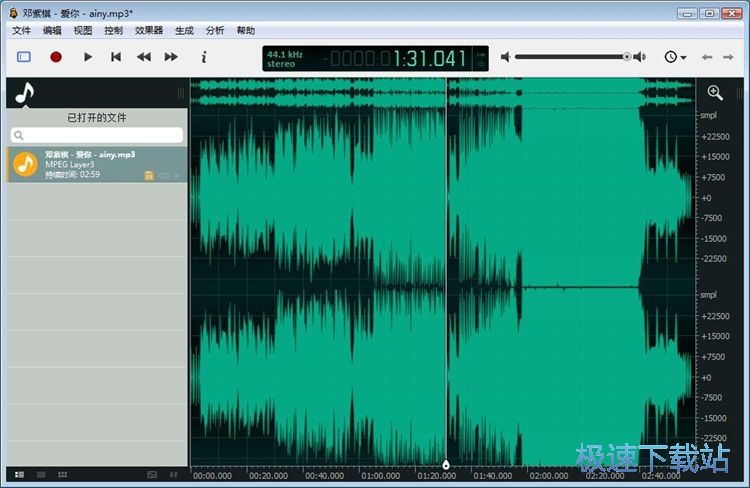Click the rewind button

(144, 57)
